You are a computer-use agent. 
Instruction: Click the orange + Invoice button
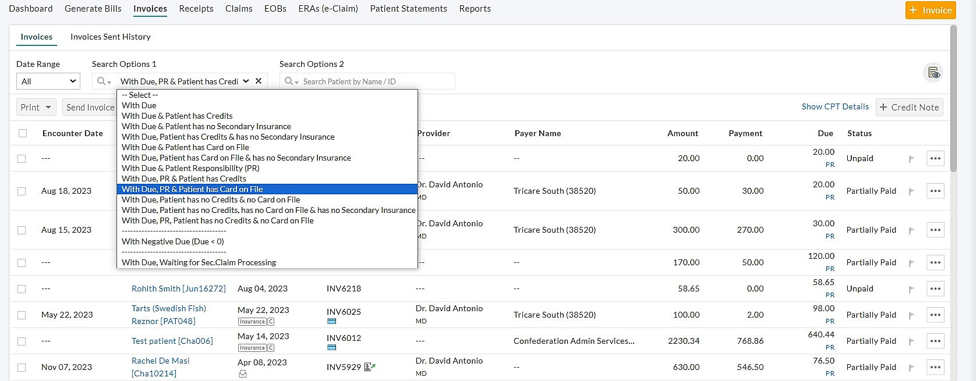tap(930, 10)
